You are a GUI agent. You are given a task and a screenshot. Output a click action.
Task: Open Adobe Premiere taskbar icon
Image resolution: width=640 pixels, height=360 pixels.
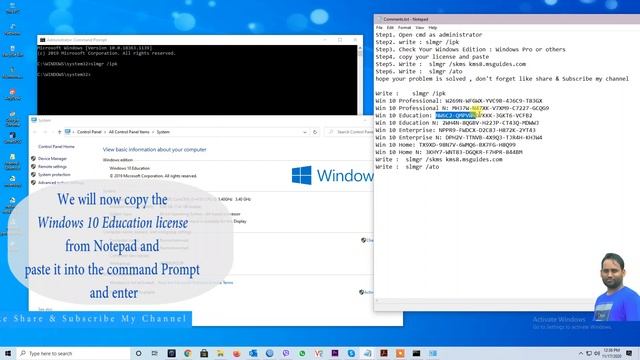click(x=335, y=353)
